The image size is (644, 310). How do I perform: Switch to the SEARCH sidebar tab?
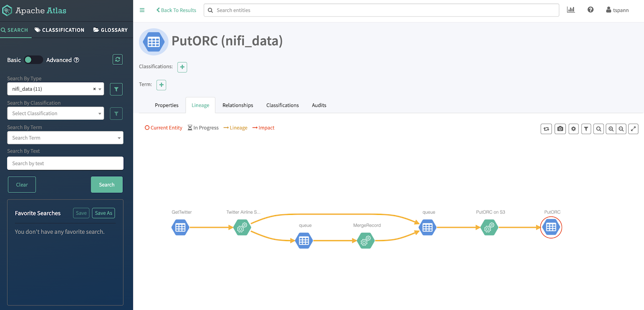14,30
